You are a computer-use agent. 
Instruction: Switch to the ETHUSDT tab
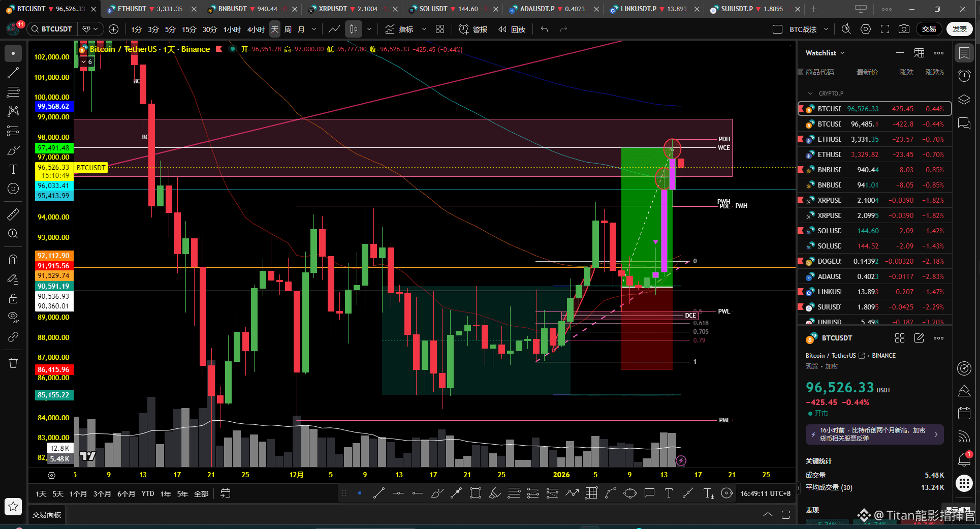(x=151, y=9)
